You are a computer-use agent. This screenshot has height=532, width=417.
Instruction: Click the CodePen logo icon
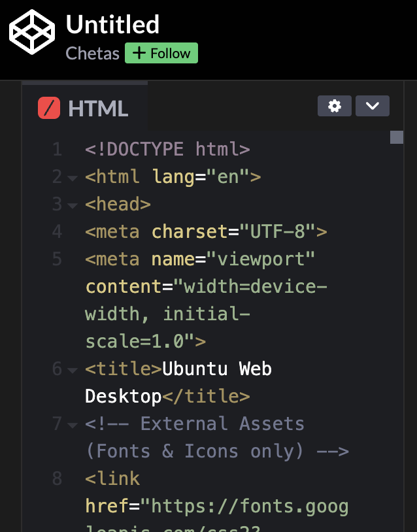31,33
